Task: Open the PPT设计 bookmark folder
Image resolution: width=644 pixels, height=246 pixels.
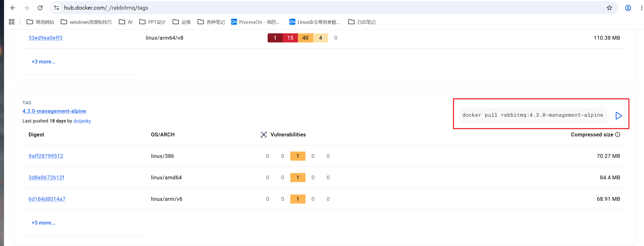Action: click(x=152, y=22)
